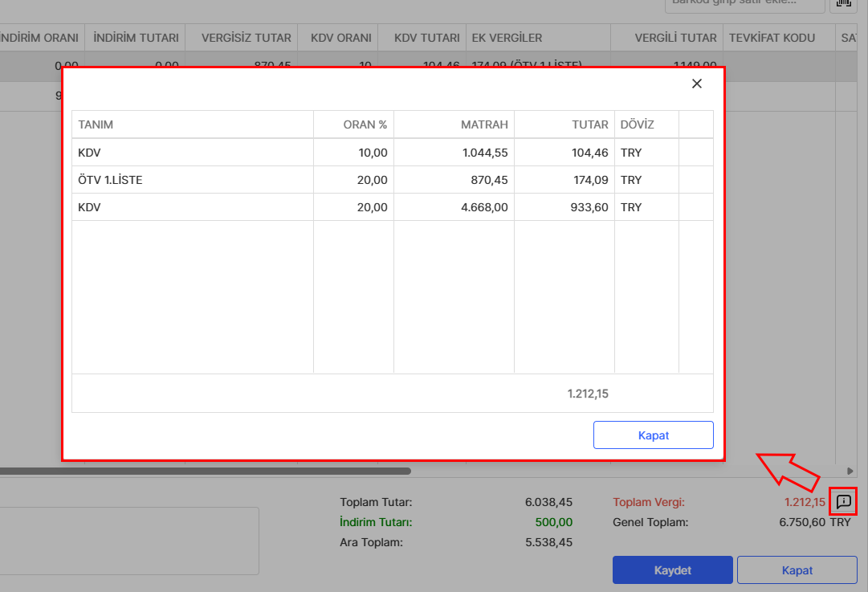Click the notes text box at bottom left
The image size is (868, 592).
[128, 540]
